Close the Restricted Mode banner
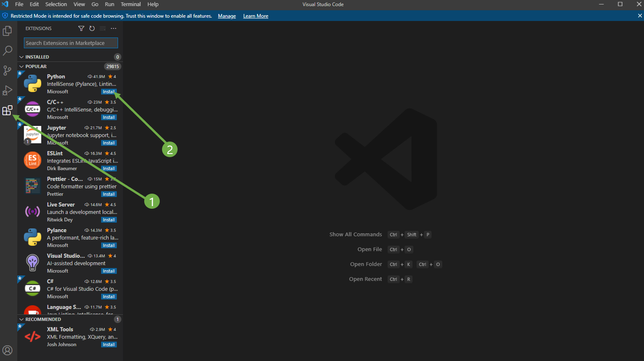Image resolution: width=644 pixels, height=361 pixels. pyautogui.click(x=640, y=16)
